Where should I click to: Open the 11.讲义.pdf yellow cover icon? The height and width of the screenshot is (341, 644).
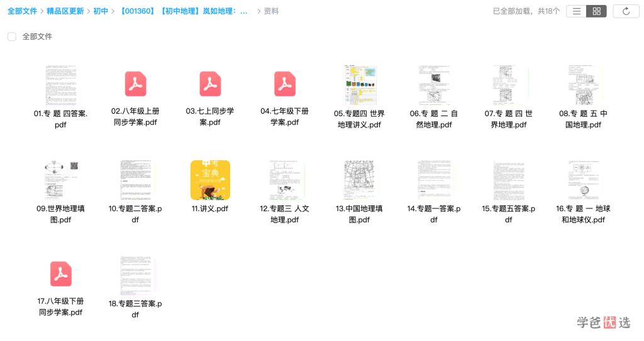point(210,180)
